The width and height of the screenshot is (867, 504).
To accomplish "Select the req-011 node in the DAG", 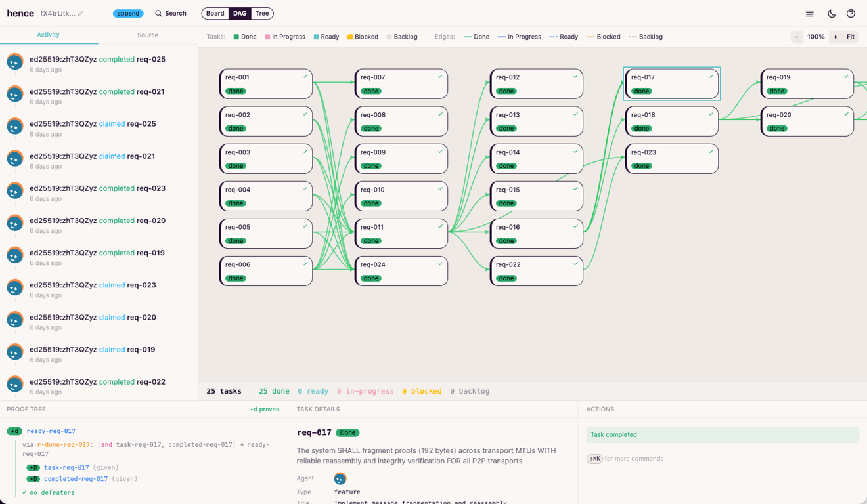I will coord(401,233).
